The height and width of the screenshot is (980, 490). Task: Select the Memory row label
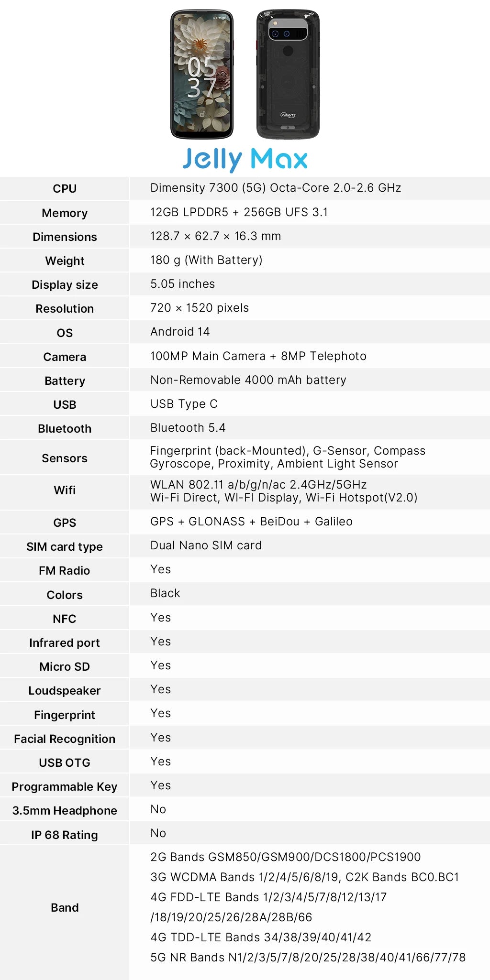click(x=65, y=213)
